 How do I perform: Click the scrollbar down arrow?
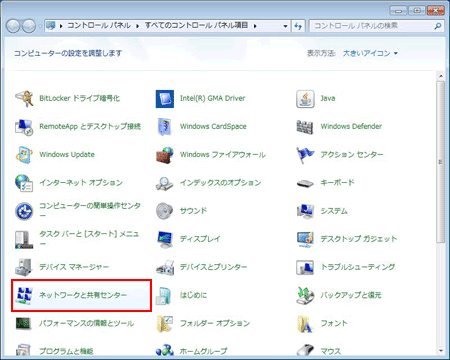pos(440,351)
